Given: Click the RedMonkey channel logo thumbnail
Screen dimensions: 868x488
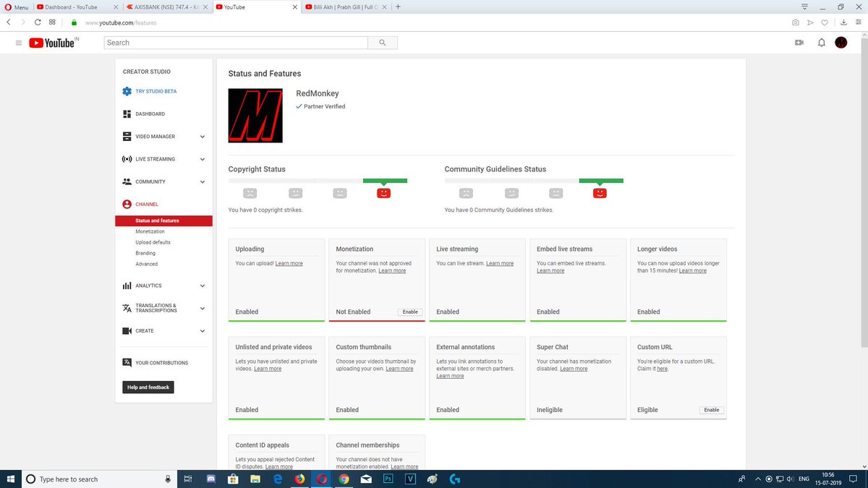Looking at the screenshot, I should pos(255,116).
